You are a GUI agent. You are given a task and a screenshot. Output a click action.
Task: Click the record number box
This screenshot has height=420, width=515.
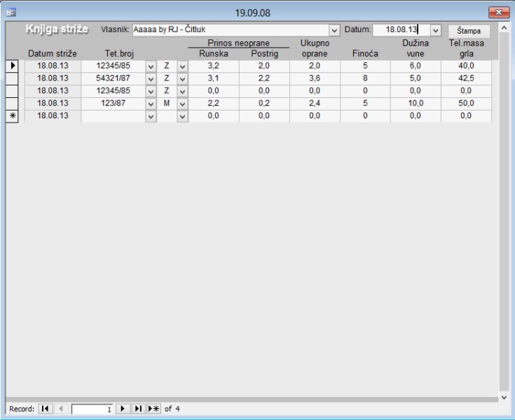[92, 409]
